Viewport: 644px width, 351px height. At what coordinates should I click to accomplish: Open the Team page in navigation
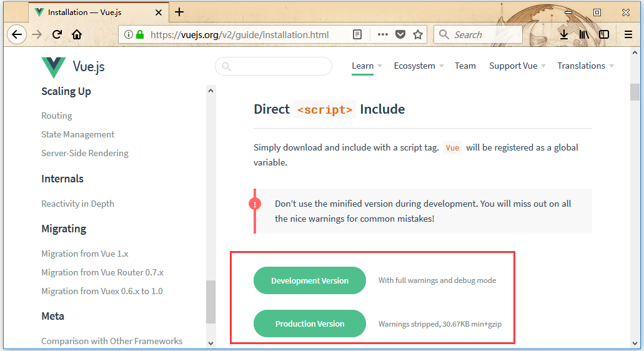coord(465,66)
